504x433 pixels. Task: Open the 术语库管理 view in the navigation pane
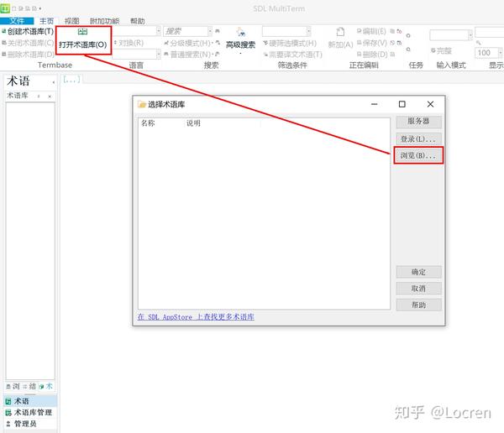pos(30,413)
